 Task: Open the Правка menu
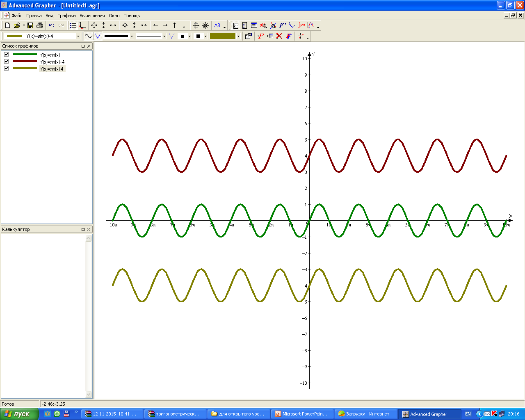pos(34,16)
